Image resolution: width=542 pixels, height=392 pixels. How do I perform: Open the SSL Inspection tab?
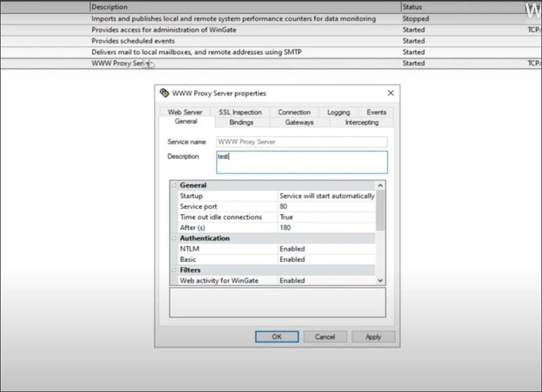click(240, 112)
